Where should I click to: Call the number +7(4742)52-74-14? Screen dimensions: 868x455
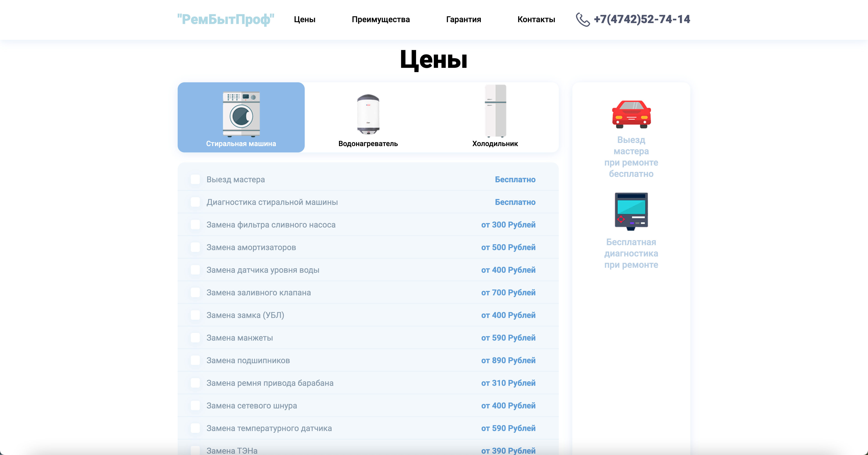tap(642, 19)
